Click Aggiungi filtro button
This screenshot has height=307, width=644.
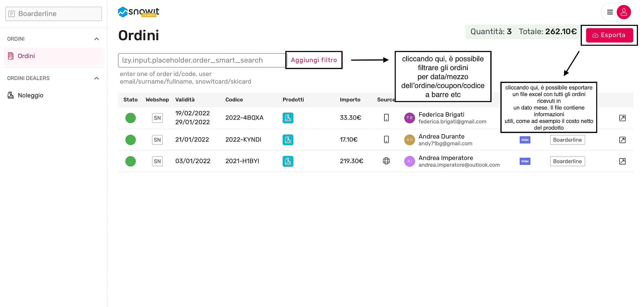(x=314, y=60)
